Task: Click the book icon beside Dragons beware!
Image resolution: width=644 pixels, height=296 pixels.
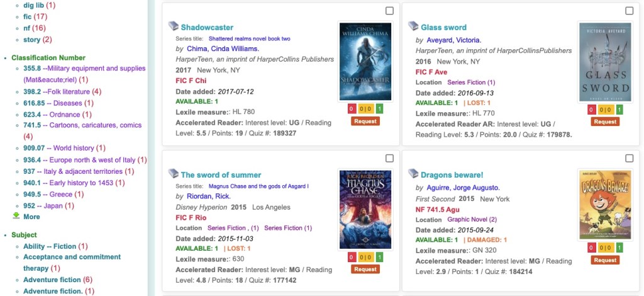Action: coord(413,174)
